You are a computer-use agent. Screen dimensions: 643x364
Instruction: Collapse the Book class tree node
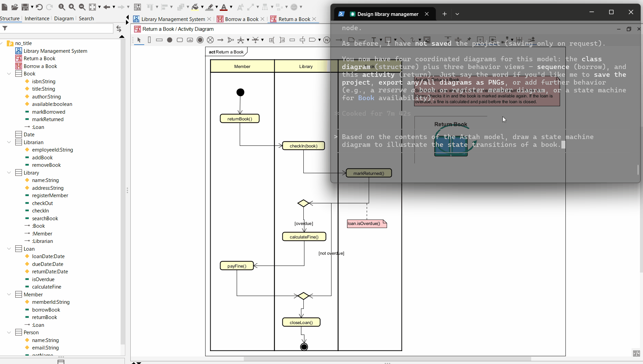9,74
